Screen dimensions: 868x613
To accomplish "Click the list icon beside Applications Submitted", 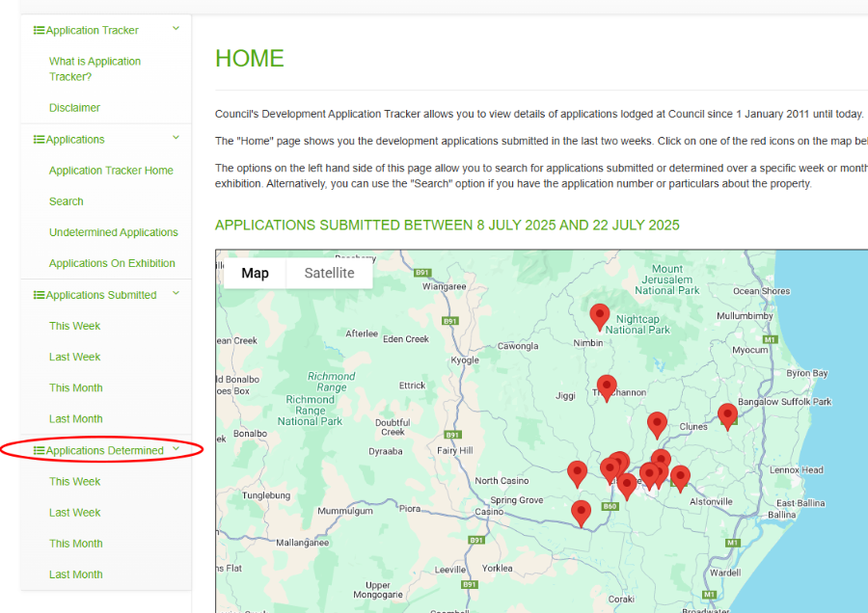I will [39, 296].
